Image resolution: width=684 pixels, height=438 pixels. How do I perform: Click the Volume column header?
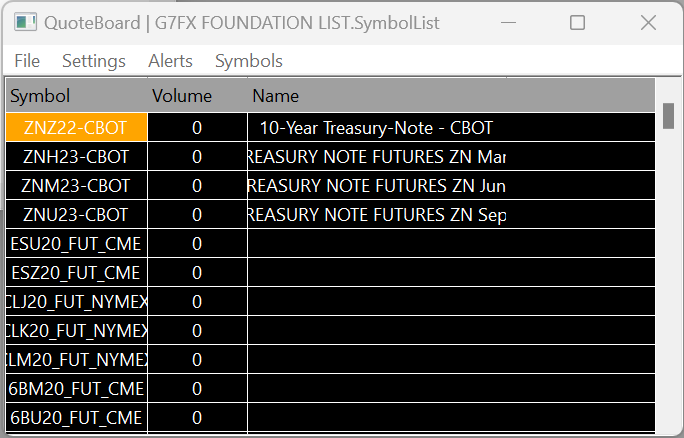click(197, 96)
